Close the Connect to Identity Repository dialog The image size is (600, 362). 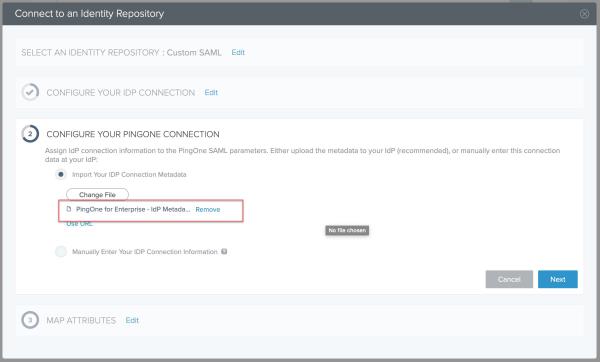click(x=584, y=14)
